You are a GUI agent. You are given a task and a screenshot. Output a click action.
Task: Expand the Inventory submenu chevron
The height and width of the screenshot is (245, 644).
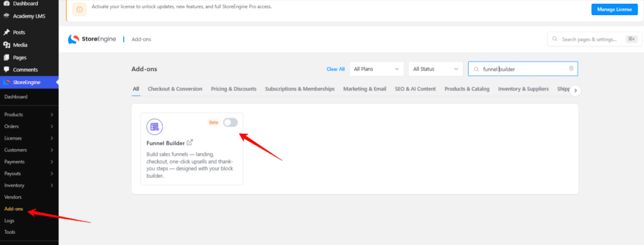click(x=52, y=185)
